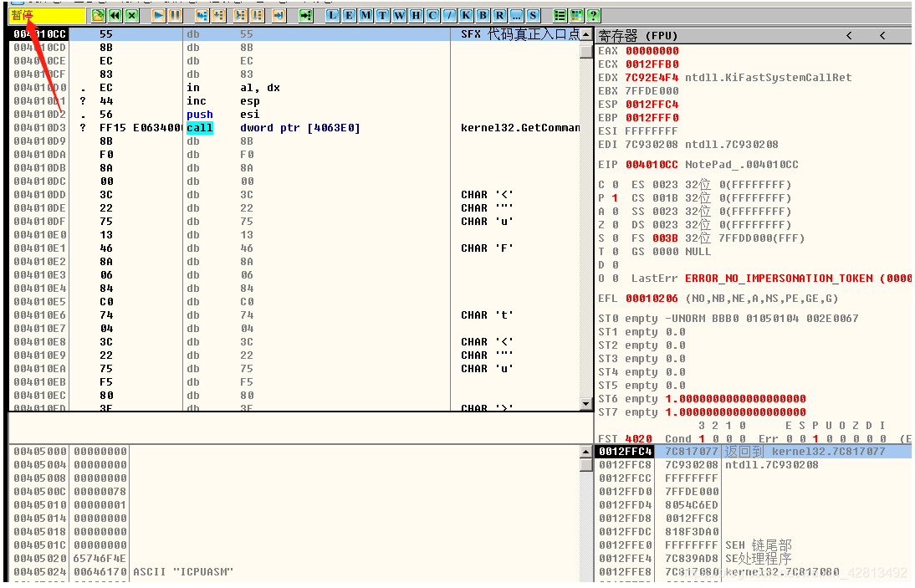
Task: Show Handles window (H)
Action: coord(416,16)
